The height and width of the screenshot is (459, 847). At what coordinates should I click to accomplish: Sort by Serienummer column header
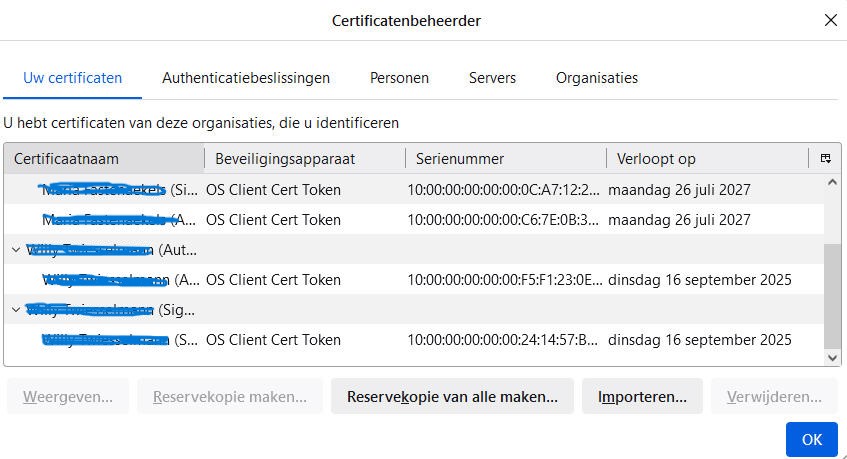(x=505, y=159)
